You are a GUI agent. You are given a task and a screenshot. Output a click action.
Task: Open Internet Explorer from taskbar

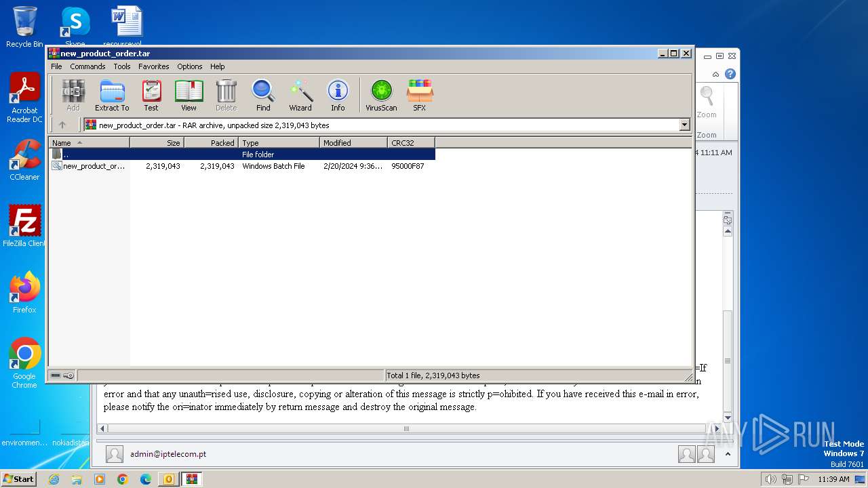point(54,479)
